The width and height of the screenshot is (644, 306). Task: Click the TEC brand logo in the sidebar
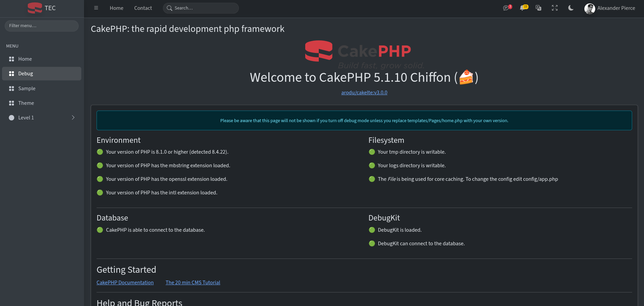42,8
